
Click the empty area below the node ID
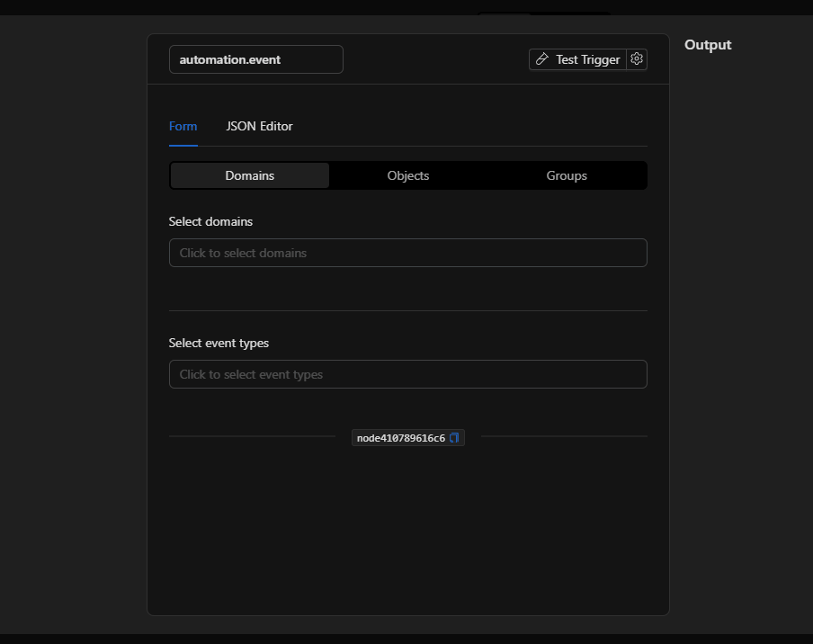pyautogui.click(x=407, y=531)
